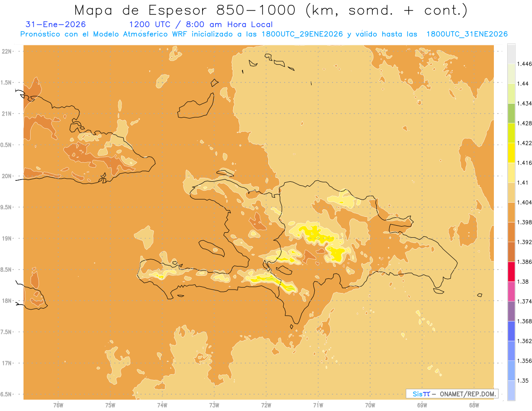The width and height of the screenshot is (532, 411).
Task: Click the longitude label '71W'
Action: click(318, 405)
